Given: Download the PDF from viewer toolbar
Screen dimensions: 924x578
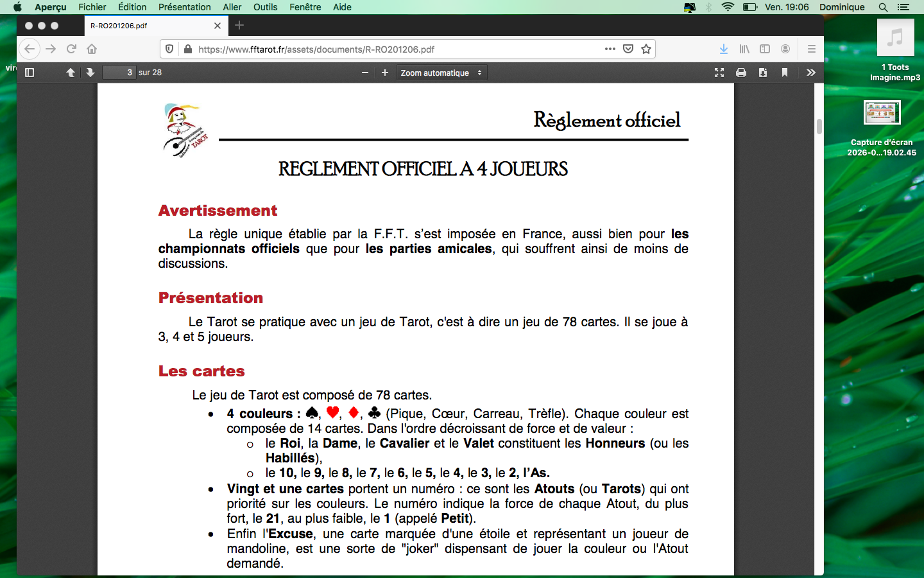Looking at the screenshot, I should 763,73.
